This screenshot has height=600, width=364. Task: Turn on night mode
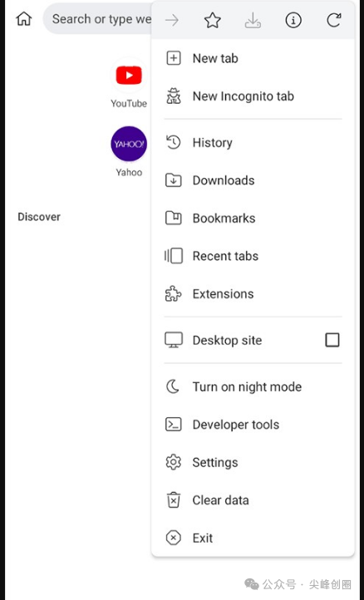[253, 387]
